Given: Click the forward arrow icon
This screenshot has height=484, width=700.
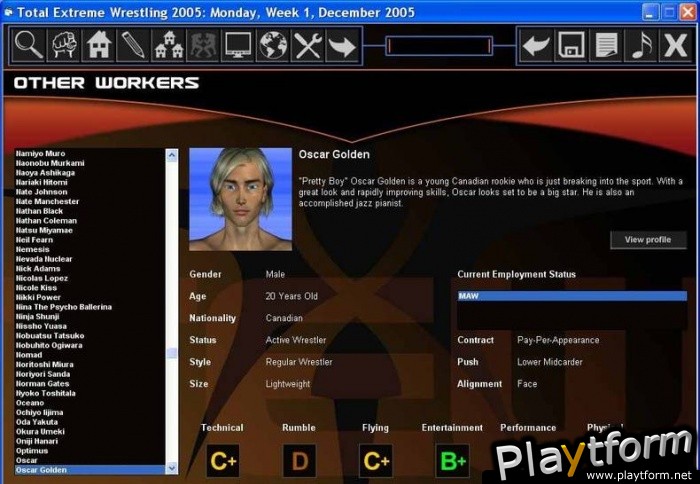Looking at the screenshot, I should click(x=343, y=45).
